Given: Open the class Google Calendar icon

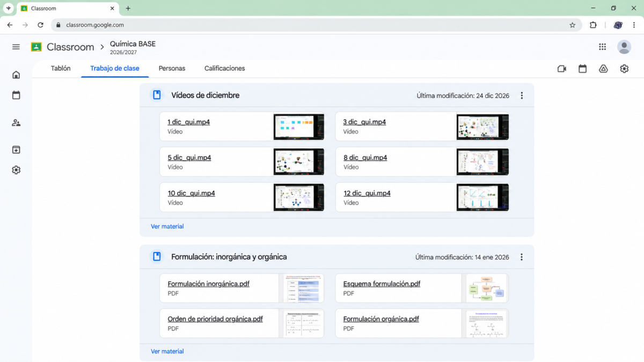Looking at the screenshot, I should click(x=582, y=69).
